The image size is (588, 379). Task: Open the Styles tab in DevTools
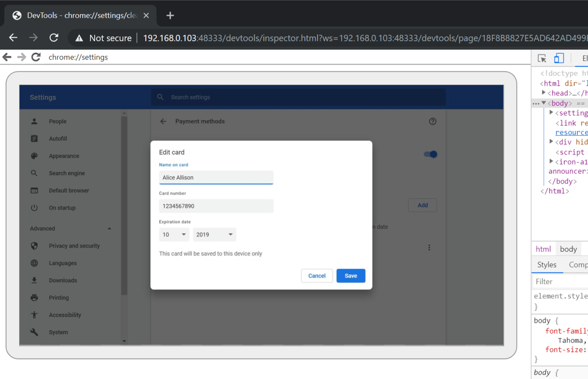tap(547, 264)
